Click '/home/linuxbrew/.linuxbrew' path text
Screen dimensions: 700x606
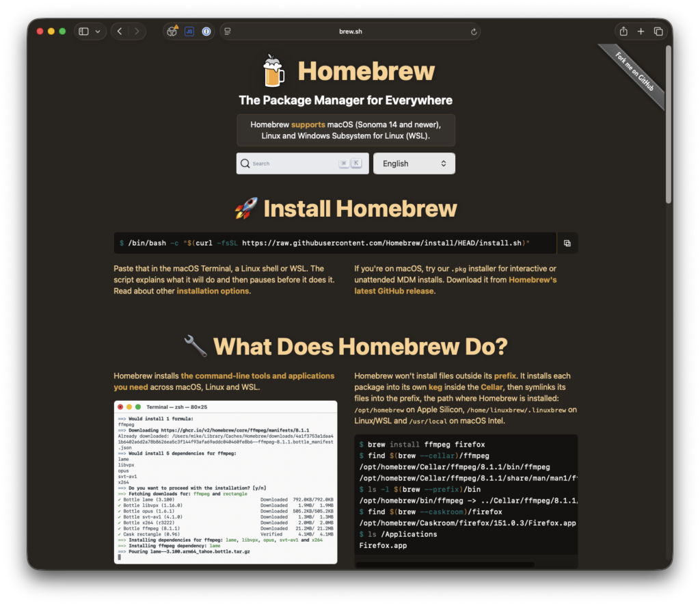click(516, 410)
